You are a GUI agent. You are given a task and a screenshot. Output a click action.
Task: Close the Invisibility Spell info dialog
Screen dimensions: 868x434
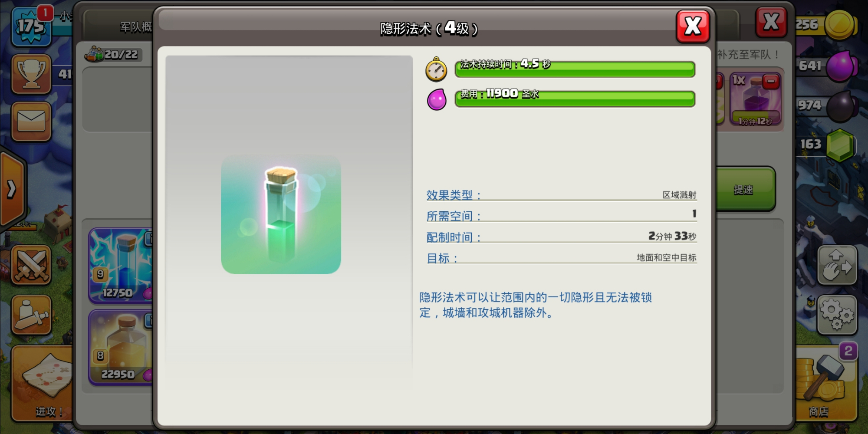tap(693, 26)
